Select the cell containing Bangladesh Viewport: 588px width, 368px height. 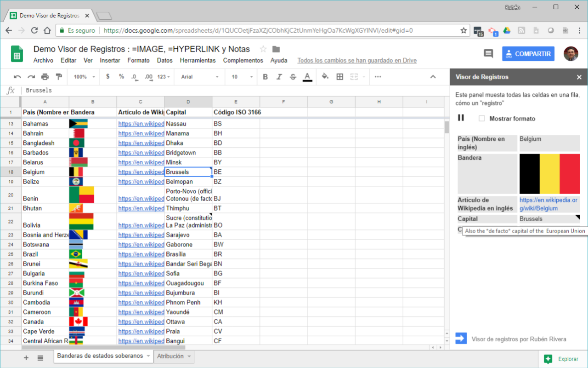45,143
